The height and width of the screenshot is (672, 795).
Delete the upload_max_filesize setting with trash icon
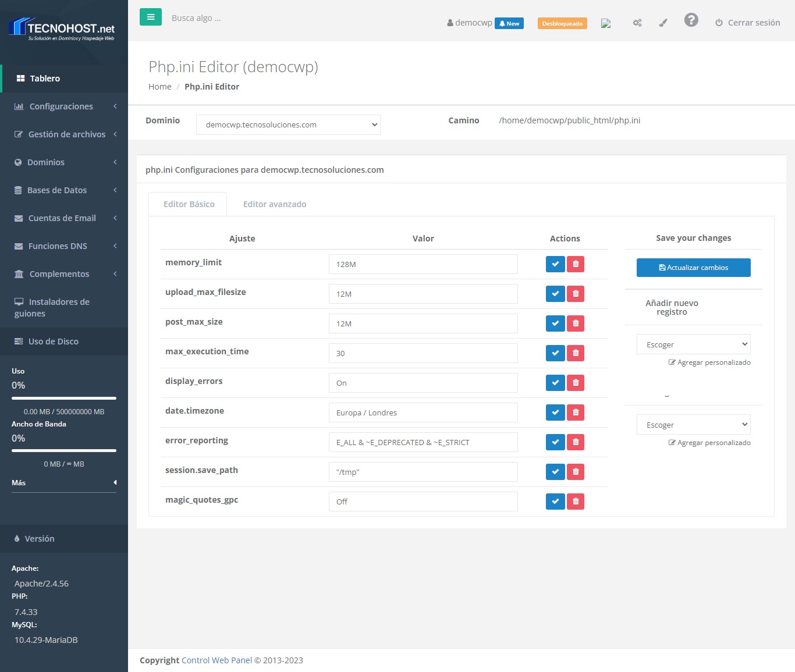pos(576,294)
